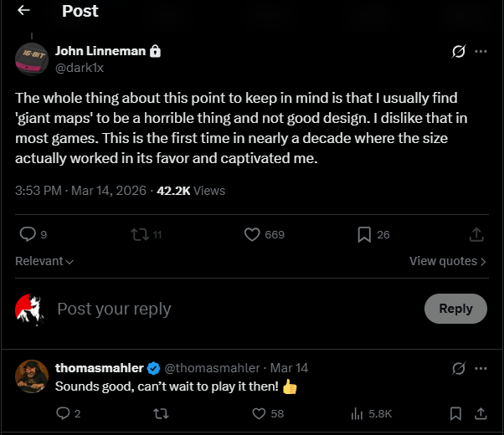Reply to John Linneman's post
This screenshot has width=504, height=435.
pyautogui.click(x=27, y=235)
